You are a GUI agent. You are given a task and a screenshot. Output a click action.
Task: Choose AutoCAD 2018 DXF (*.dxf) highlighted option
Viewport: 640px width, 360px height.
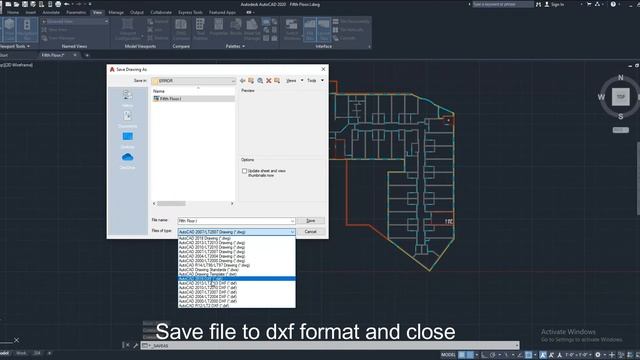pyautogui.click(x=236, y=279)
